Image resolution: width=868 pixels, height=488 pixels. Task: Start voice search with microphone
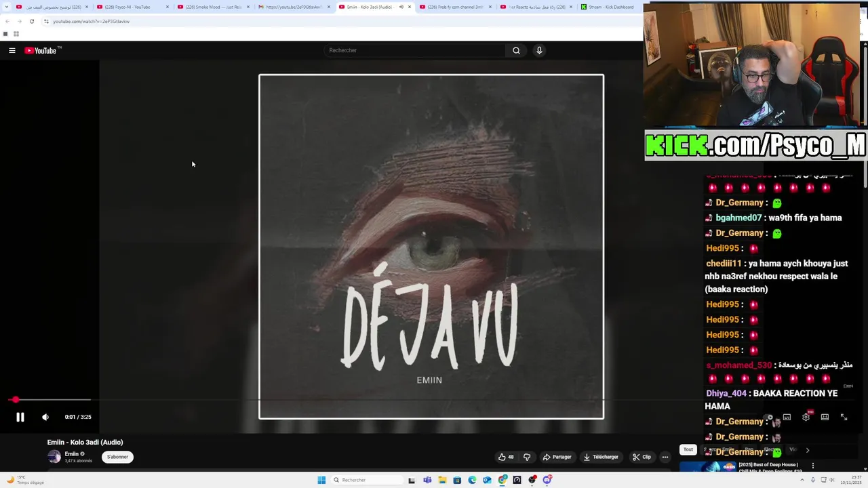pyautogui.click(x=539, y=50)
